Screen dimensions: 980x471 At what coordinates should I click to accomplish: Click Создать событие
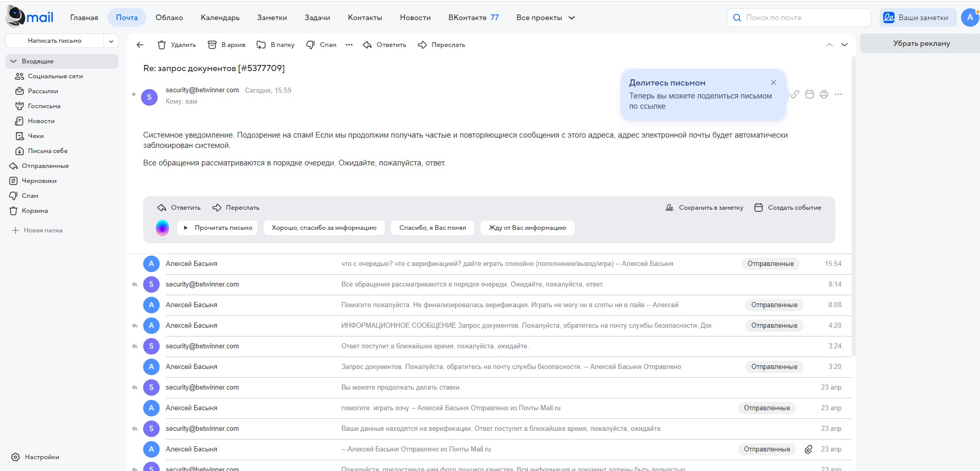tap(788, 208)
